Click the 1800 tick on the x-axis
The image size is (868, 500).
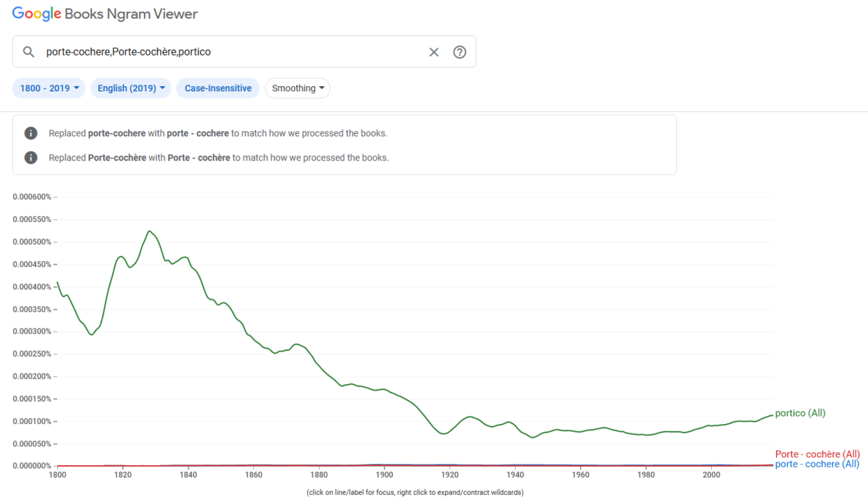coord(57,475)
